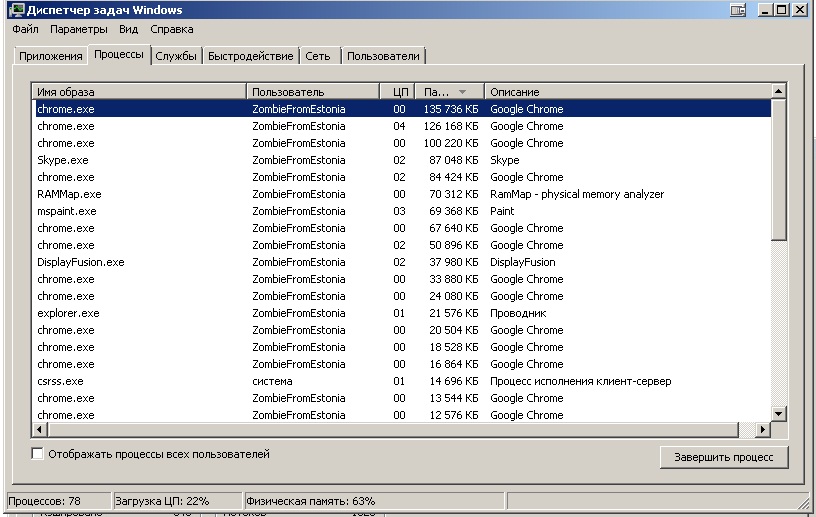Image resolution: width=816 pixels, height=517 pixels.
Task: Select the Процессы tab
Action: point(119,54)
